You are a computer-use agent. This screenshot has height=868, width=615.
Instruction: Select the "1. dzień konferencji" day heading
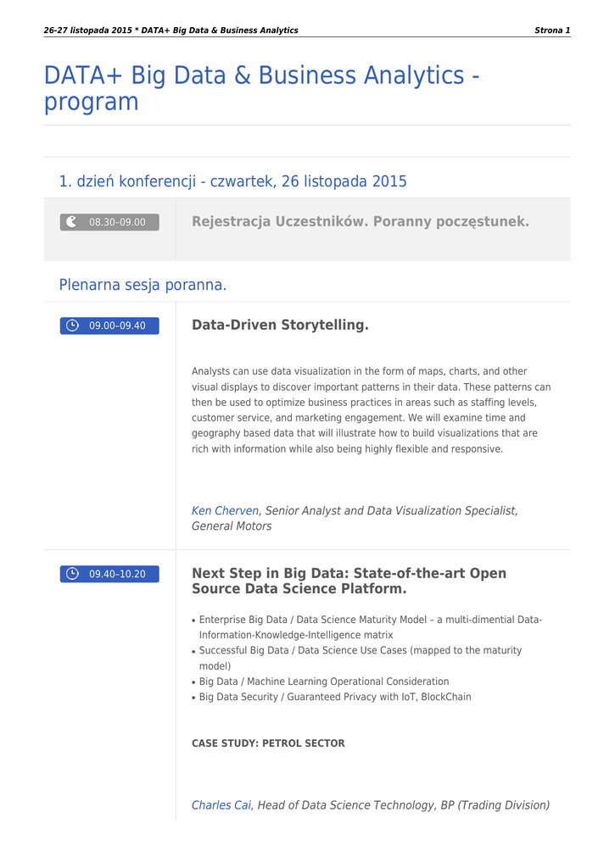tap(232, 181)
